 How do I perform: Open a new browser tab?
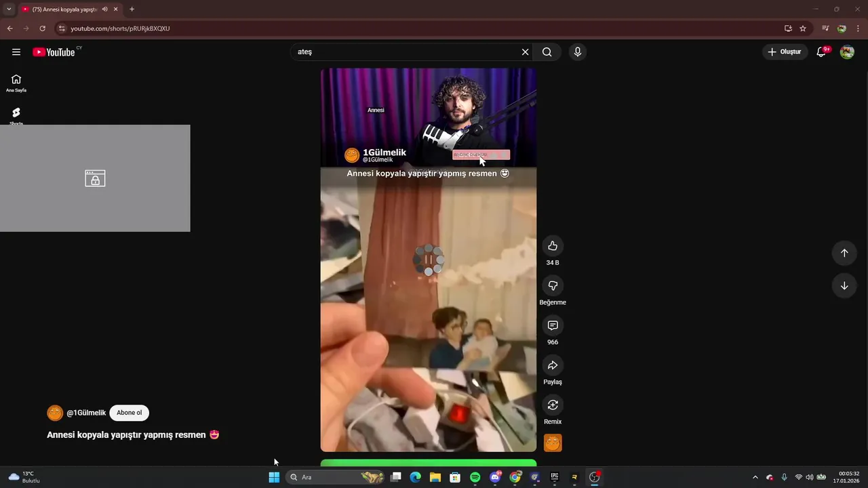pyautogui.click(x=132, y=9)
